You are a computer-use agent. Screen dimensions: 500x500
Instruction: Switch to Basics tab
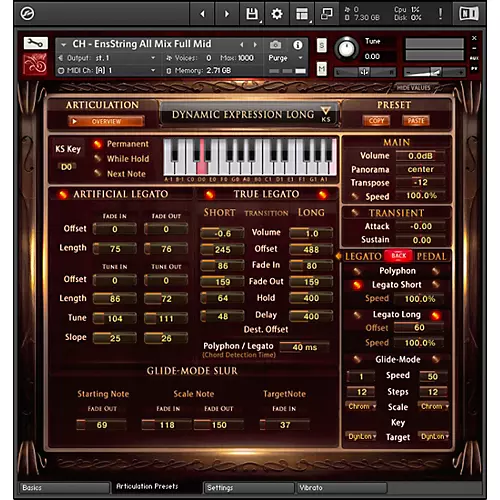point(64,488)
